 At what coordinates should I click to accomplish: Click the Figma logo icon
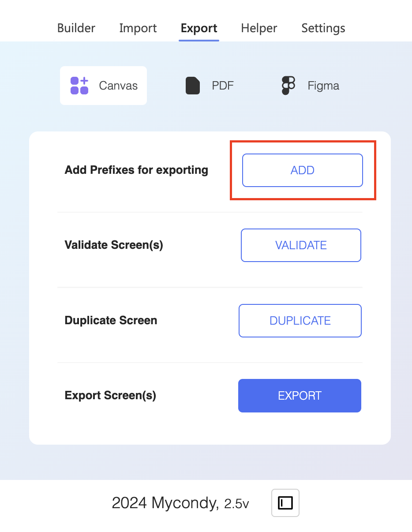pyautogui.click(x=288, y=86)
